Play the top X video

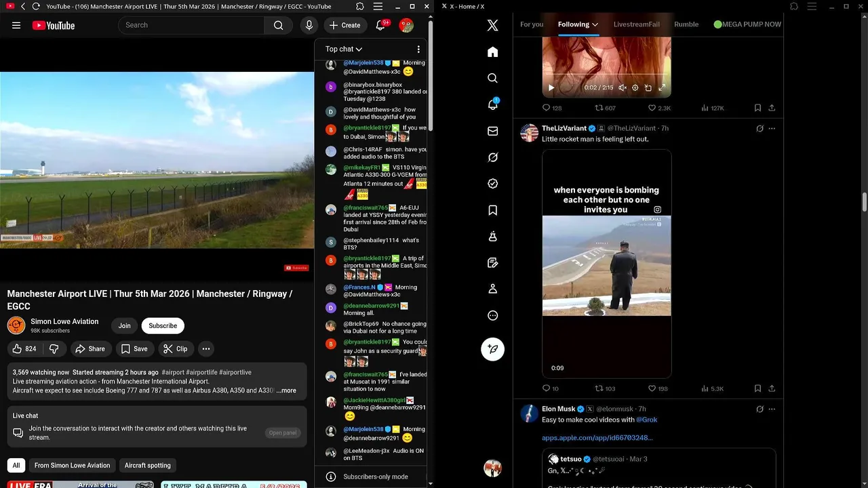(551, 87)
